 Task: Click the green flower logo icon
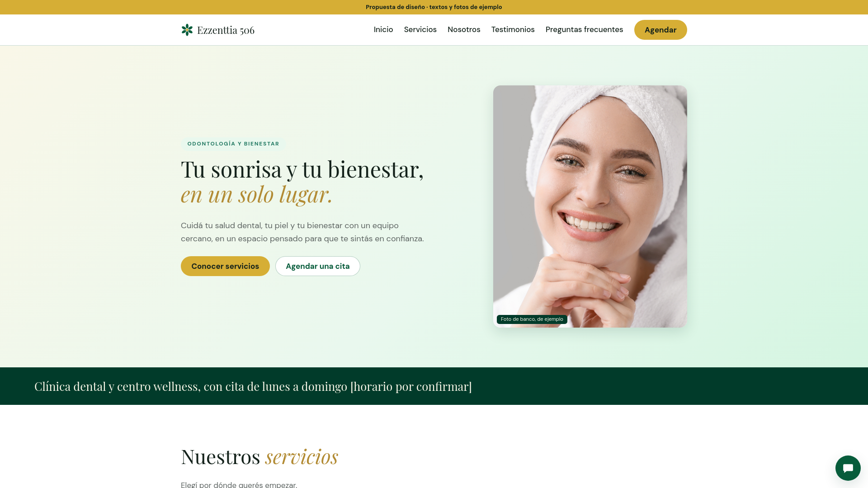click(187, 30)
